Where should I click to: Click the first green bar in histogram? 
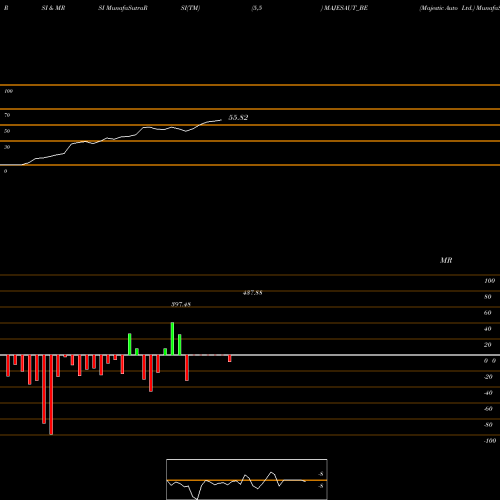point(130,344)
